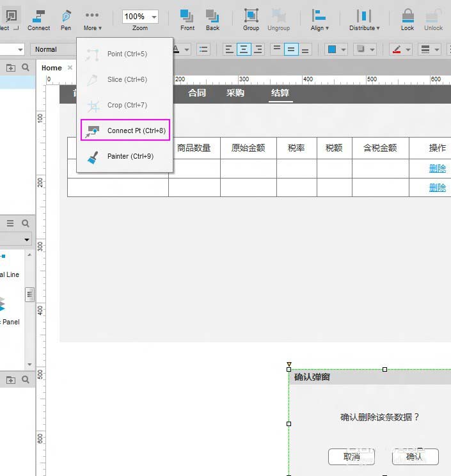Expand the Distribute dropdown
The height and width of the screenshot is (476, 451).
coord(364,19)
